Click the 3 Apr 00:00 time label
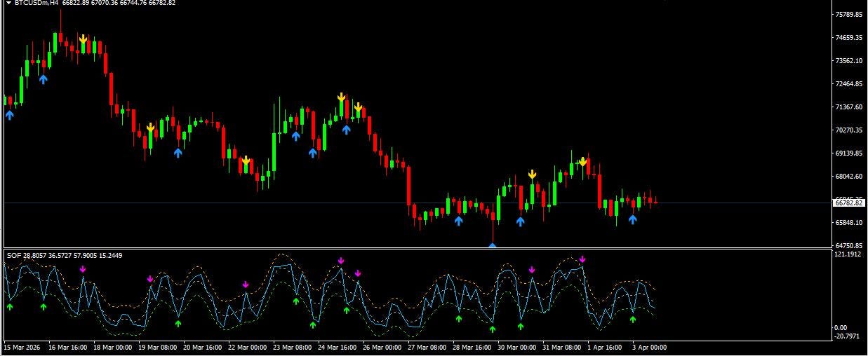868x356 pixels. click(x=650, y=348)
